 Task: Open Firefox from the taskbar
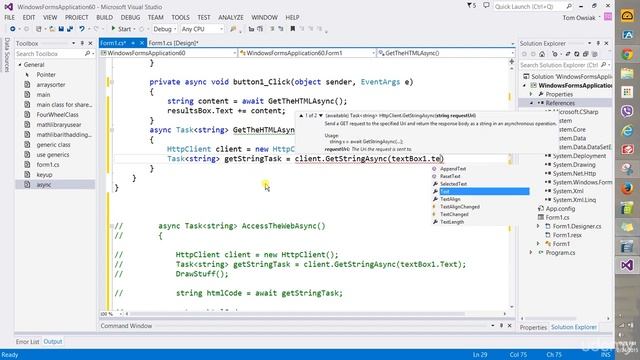point(627,189)
